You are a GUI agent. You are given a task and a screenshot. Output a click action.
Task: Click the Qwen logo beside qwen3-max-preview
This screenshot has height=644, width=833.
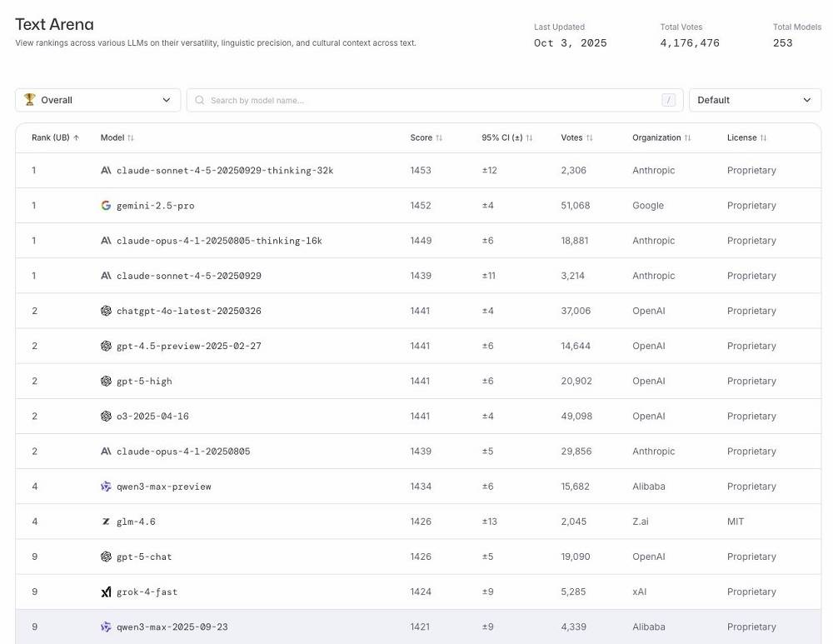click(x=106, y=487)
